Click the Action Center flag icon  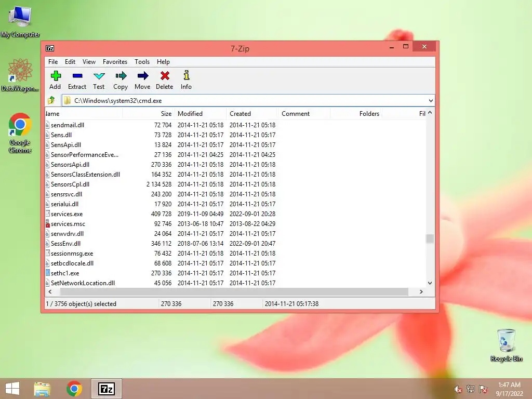[483, 389]
